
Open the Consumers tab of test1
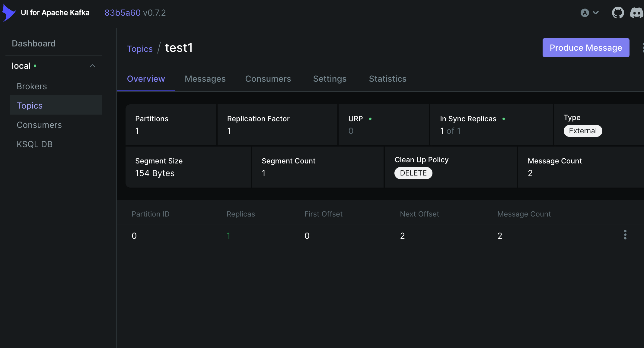point(268,79)
